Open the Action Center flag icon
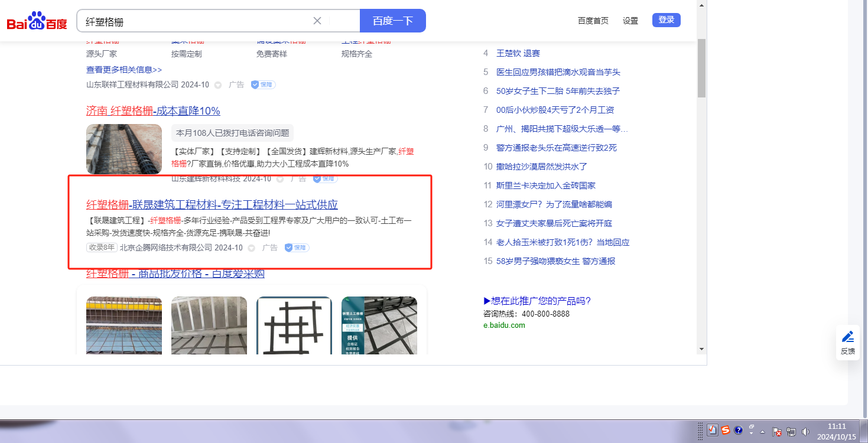The image size is (868, 443). (778, 432)
